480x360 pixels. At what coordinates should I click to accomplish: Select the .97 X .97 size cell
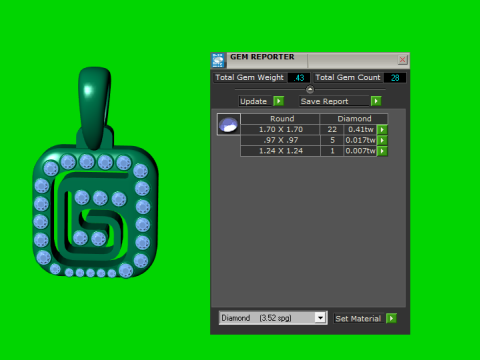tap(281, 140)
